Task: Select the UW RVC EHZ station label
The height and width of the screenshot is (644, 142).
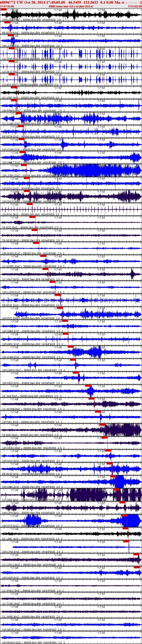Action: tap(32, 319)
